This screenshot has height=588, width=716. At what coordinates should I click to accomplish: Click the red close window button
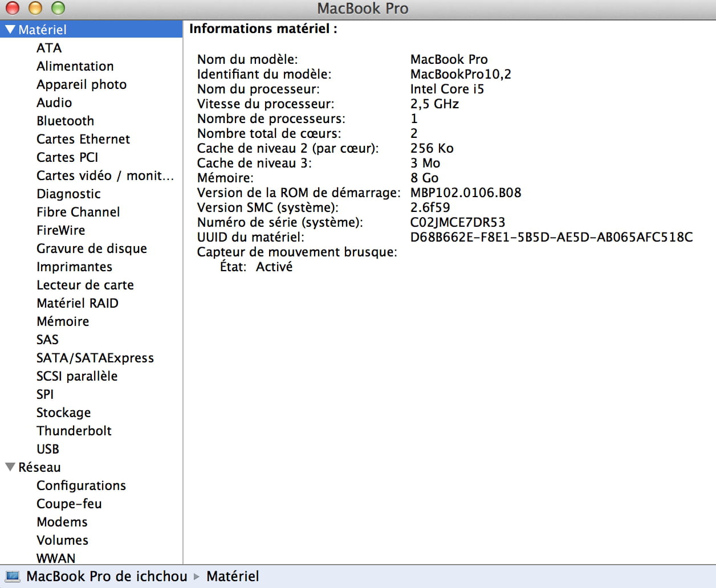pos(13,8)
